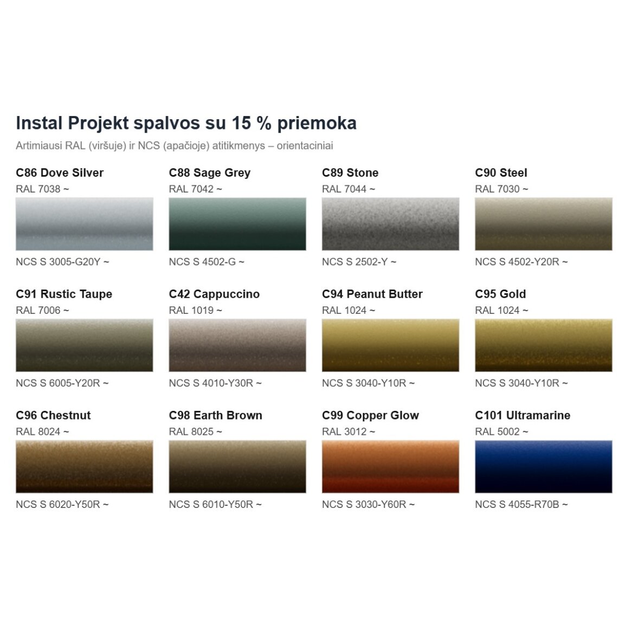Select the C86 Dove Silver color swatch
Image resolution: width=644 pixels, height=644 pixels.
tap(84, 224)
